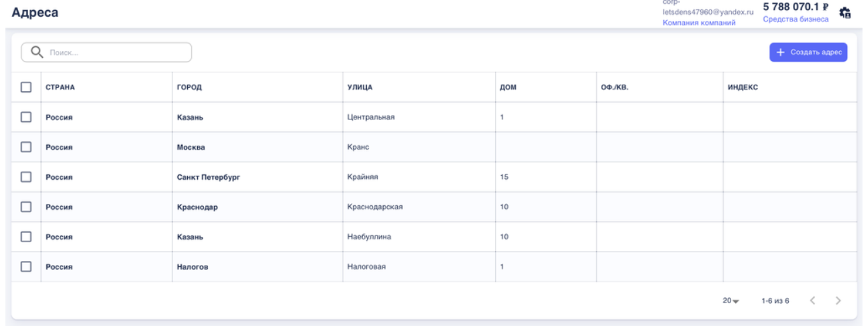Tick the Краснодар row checkbox
Screen dimensions: 868x326
(x=26, y=207)
